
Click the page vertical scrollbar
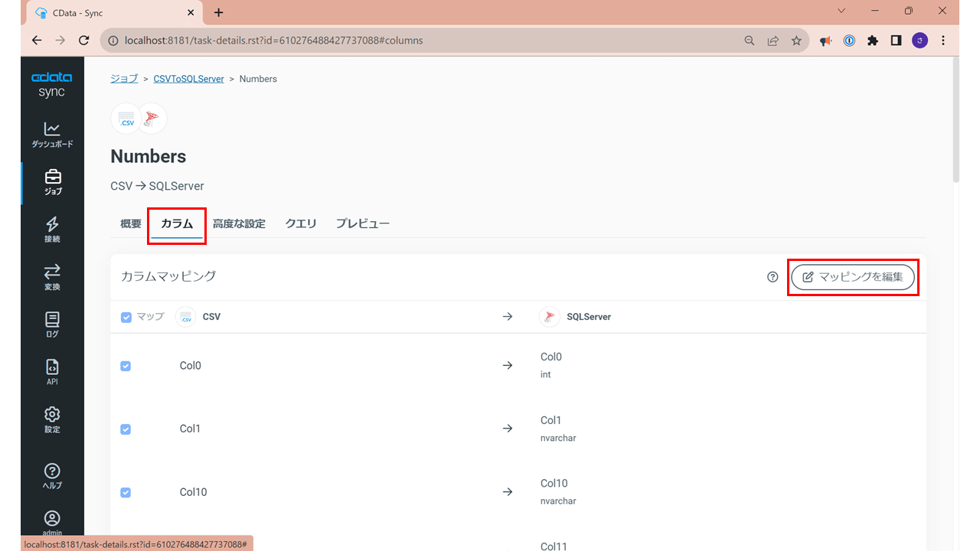pos(955,120)
